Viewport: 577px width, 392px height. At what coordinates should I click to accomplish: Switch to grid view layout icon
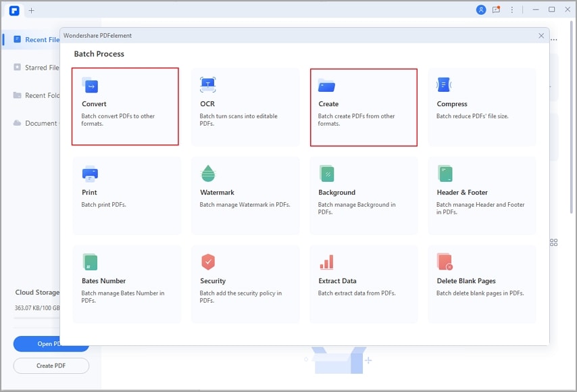pyautogui.click(x=553, y=243)
